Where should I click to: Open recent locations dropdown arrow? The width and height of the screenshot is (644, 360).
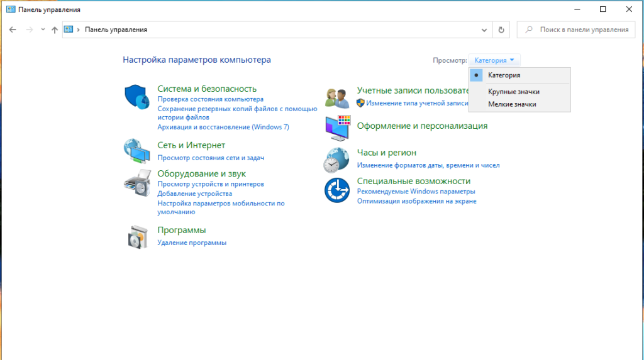tap(43, 30)
